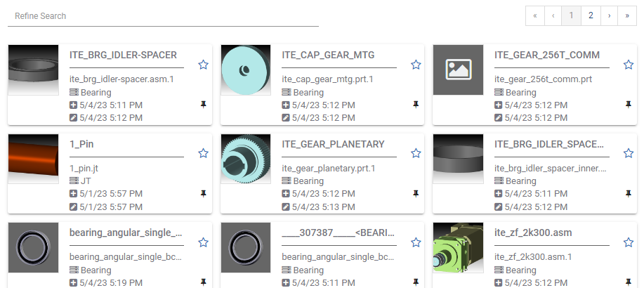Viewport: 644px width, 288px height.
Task: Click star icon on ite_zf_2k300.asm card
Action: click(x=629, y=242)
